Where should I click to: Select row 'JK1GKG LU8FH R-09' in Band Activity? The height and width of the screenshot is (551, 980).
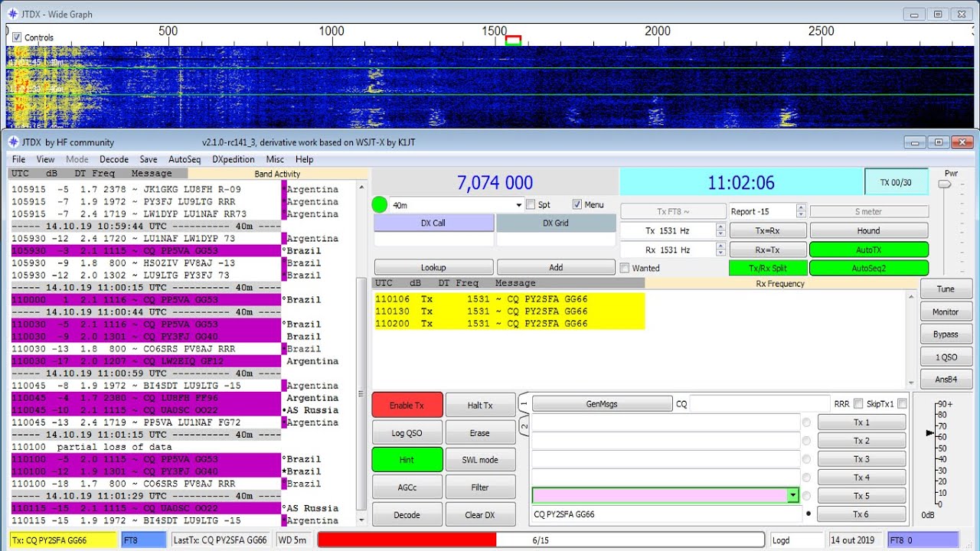point(145,189)
